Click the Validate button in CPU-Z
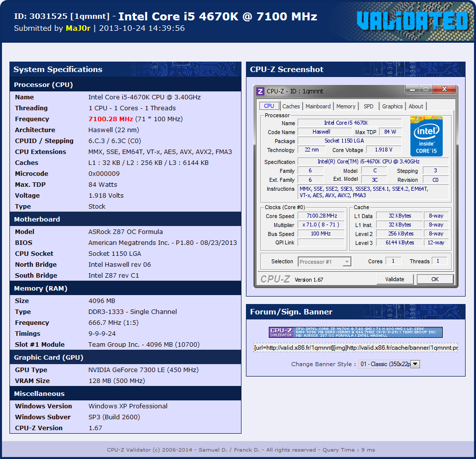This screenshot has height=459, width=476. pyautogui.click(x=395, y=279)
